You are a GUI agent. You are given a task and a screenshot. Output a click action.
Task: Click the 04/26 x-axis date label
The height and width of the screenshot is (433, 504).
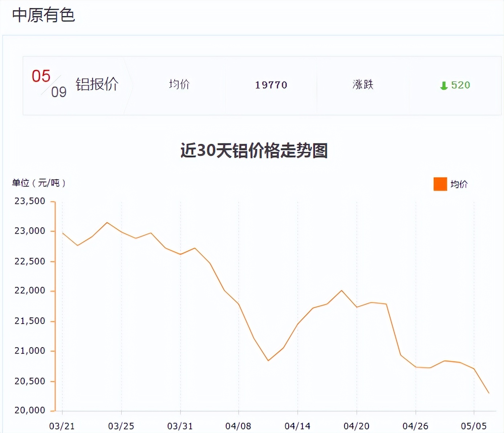tap(415, 426)
